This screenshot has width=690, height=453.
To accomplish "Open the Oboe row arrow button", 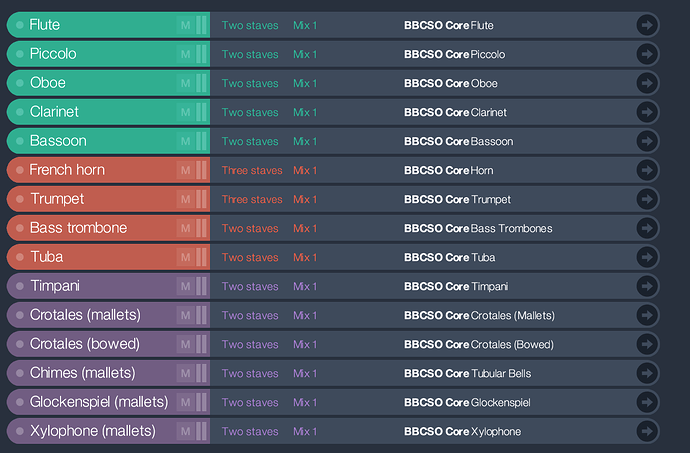I will click(647, 83).
